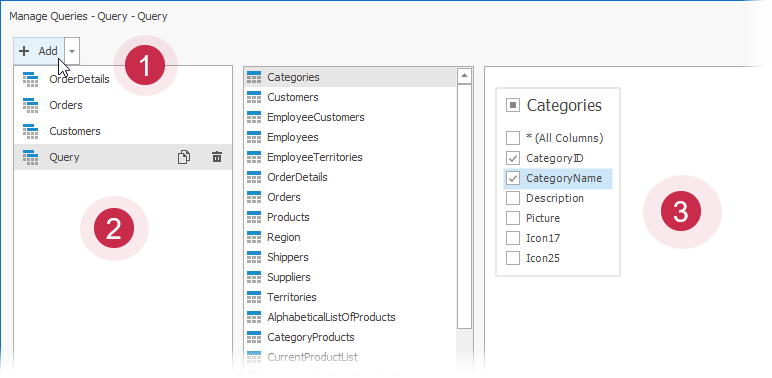Image resolution: width=772 pixels, height=378 pixels.
Task: Check the * (All Columns) checkbox
Action: pyautogui.click(x=513, y=138)
